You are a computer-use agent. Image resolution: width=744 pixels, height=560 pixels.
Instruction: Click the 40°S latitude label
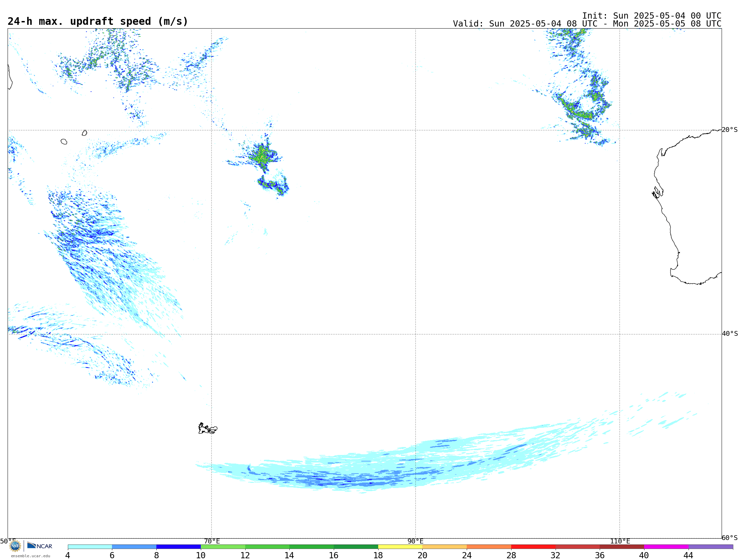coord(730,333)
